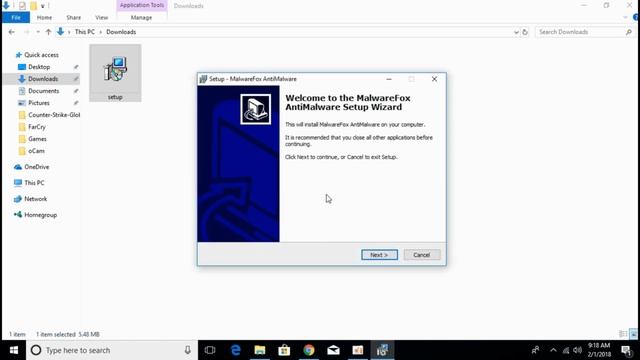Image resolution: width=640 pixels, height=360 pixels.
Task: Click the setup wizard title bar icon
Action: coord(203,79)
